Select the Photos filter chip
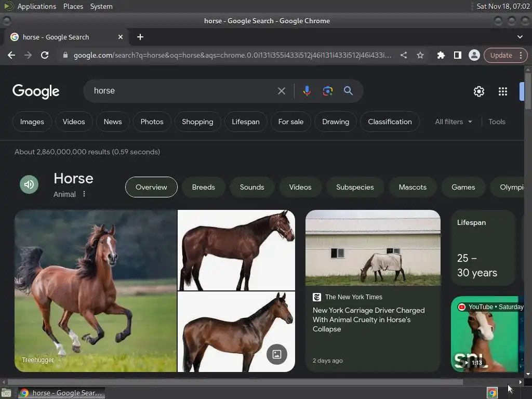The image size is (532, 399). 152,122
